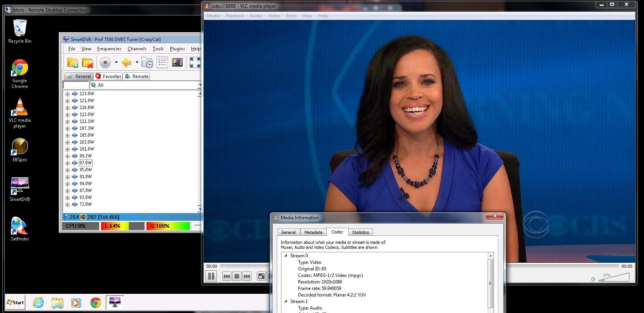Collapse Stream 1 in Media Information
This screenshot has width=644, height=313.
point(286,301)
